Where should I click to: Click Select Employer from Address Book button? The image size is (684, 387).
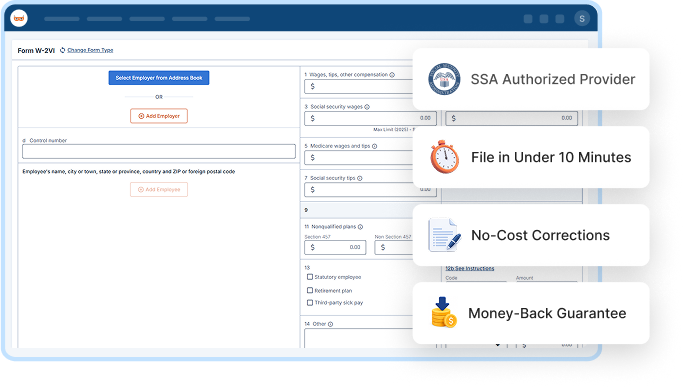point(159,78)
